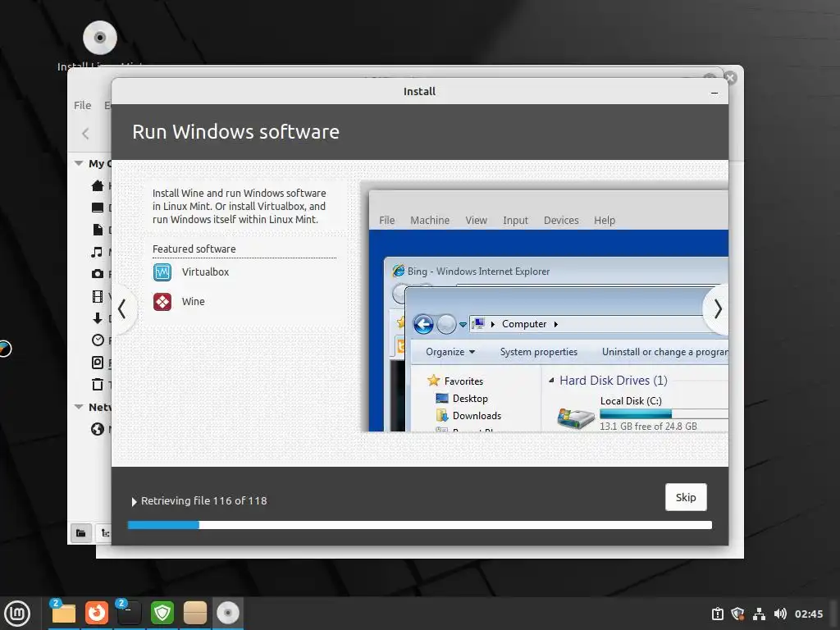Screen dimensions: 840x630
Task: Open File System disk icon in file manager sidebar
Action: click(98, 363)
